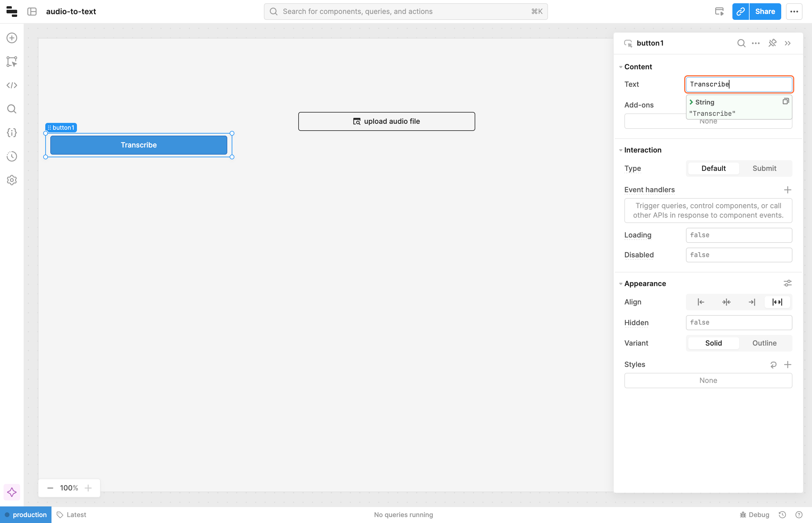Set the interaction Type to Submit
Viewport: 812px width, 523px height.
[764, 169]
